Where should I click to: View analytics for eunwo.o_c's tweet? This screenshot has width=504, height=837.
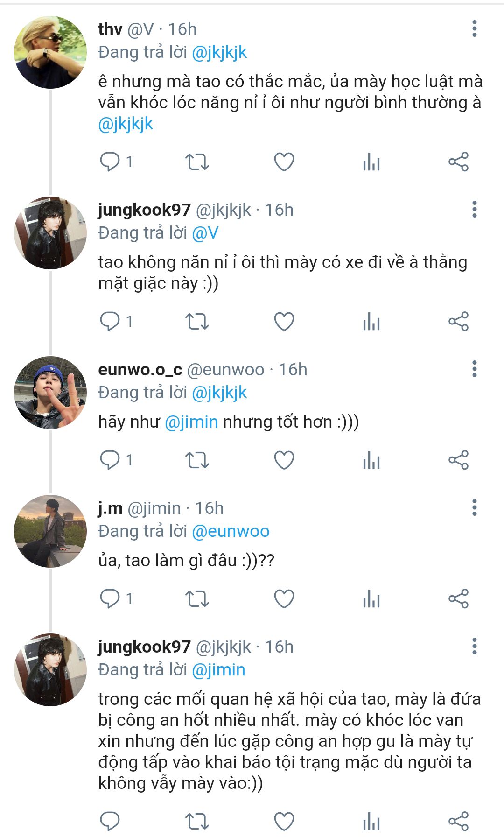[x=371, y=460]
